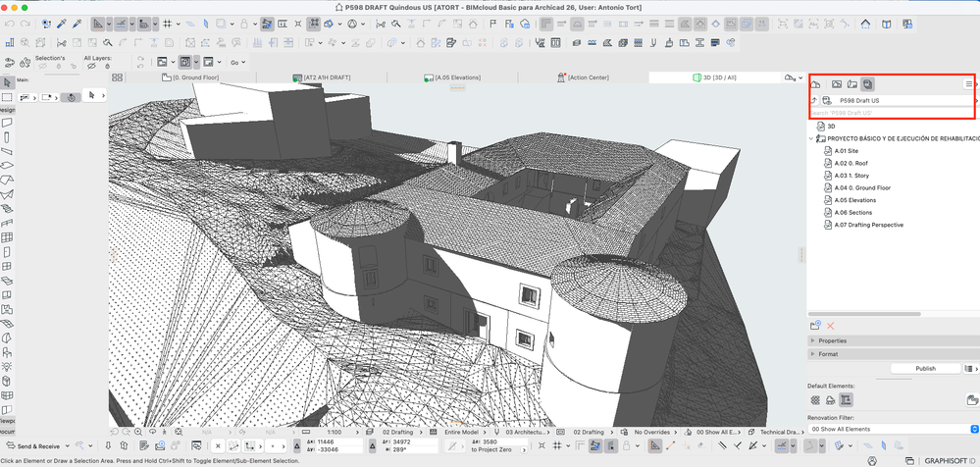Image resolution: width=980 pixels, height=467 pixels.
Task: Select the Arrow tool in toolbox
Action: (x=7, y=82)
